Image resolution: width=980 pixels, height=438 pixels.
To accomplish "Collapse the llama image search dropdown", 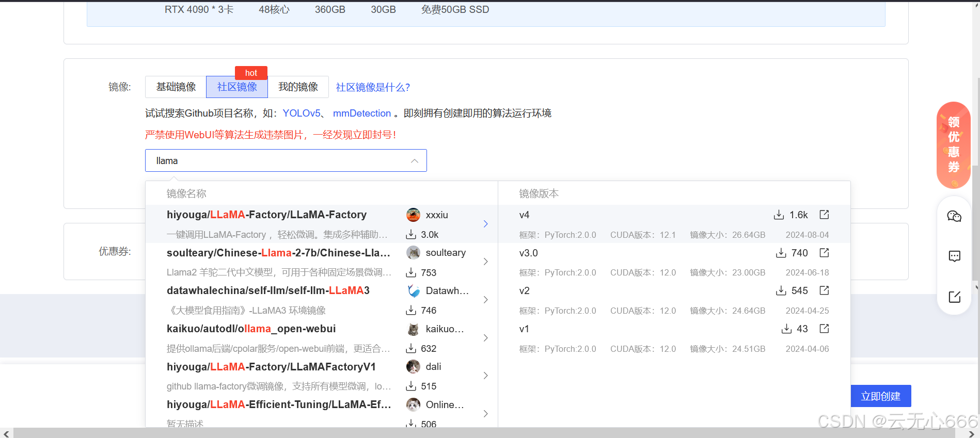I will [x=414, y=161].
